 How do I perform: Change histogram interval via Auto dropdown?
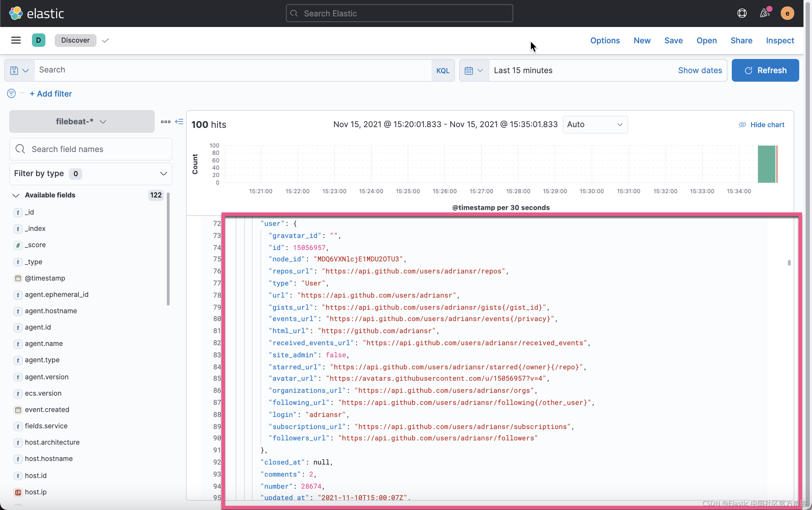595,125
